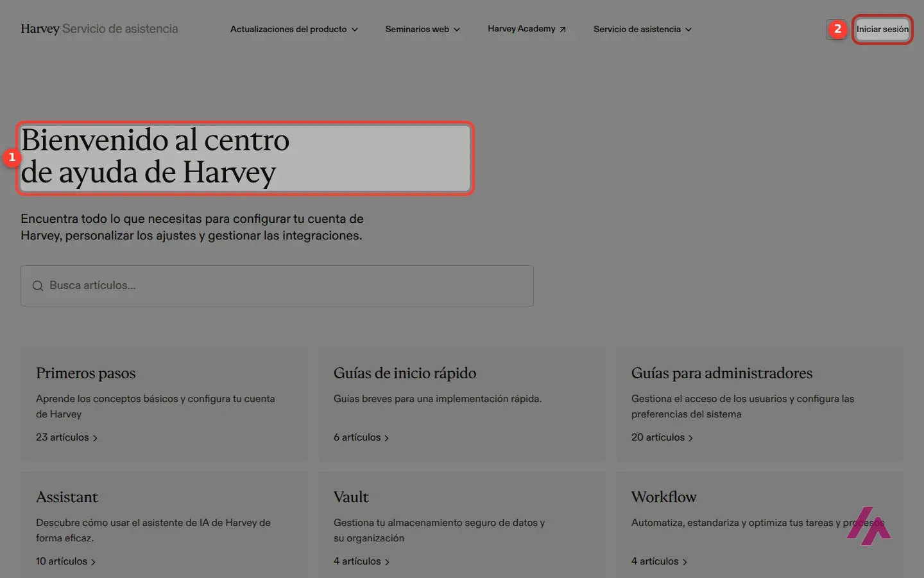Click the magnifier search icon
Image resolution: width=924 pixels, height=578 pixels.
tap(38, 286)
